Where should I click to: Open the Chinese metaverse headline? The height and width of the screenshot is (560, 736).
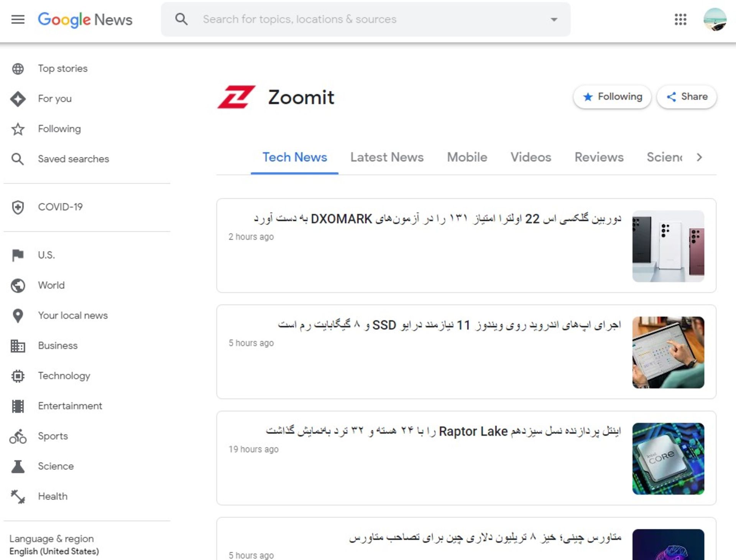tap(485, 538)
